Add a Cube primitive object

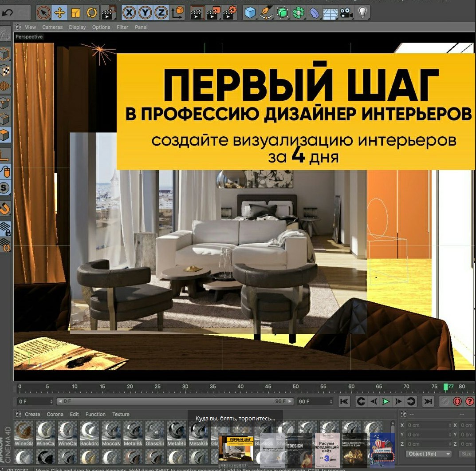(x=251, y=13)
